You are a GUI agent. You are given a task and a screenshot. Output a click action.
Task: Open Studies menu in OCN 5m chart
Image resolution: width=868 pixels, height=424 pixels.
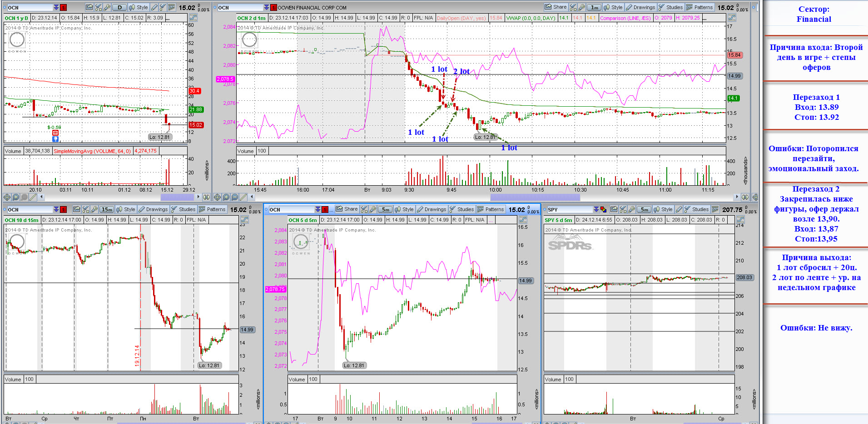click(461, 209)
